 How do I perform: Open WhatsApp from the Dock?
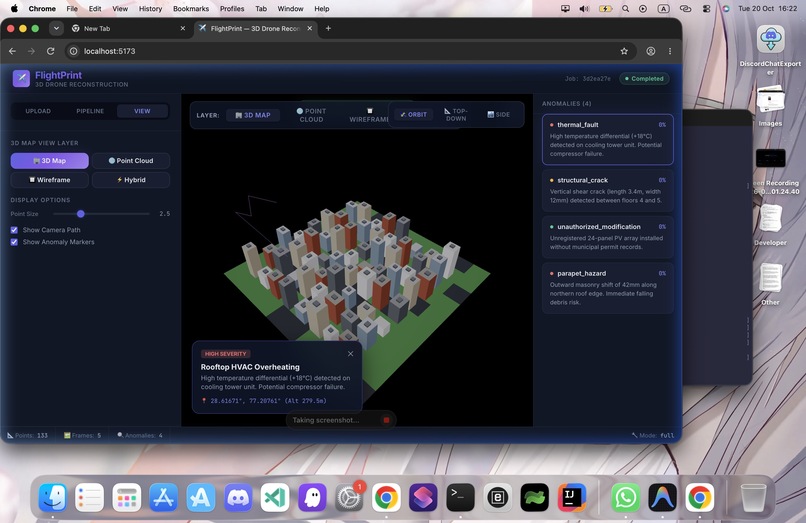tap(625, 497)
